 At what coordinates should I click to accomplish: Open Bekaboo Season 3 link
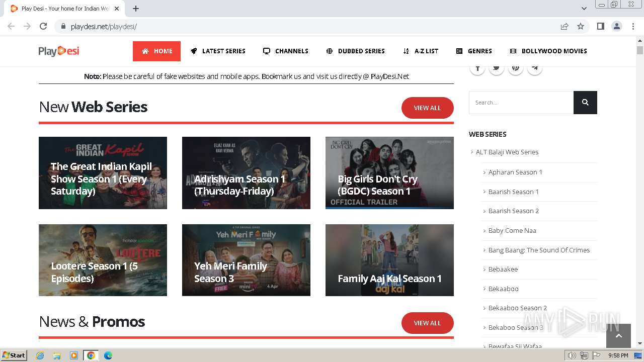click(516, 327)
